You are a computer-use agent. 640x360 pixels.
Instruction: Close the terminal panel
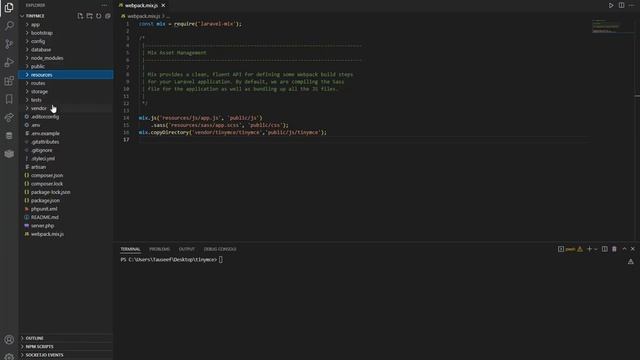(633, 249)
